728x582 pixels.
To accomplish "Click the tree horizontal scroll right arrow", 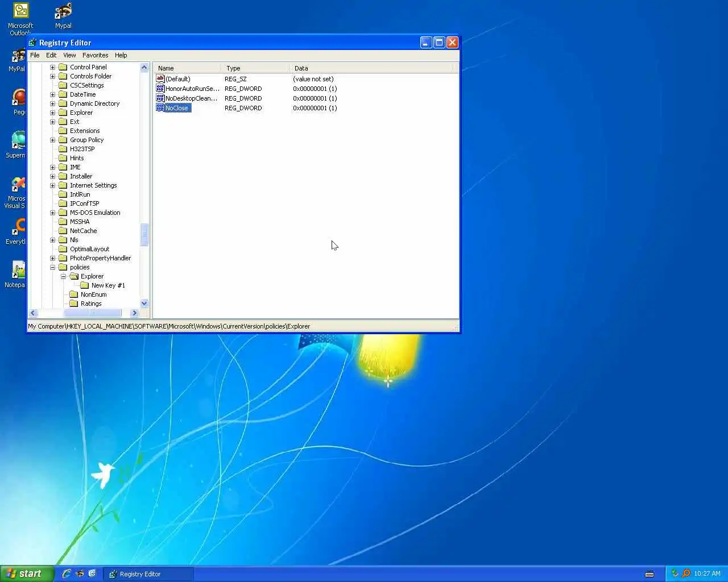I will pyautogui.click(x=134, y=313).
